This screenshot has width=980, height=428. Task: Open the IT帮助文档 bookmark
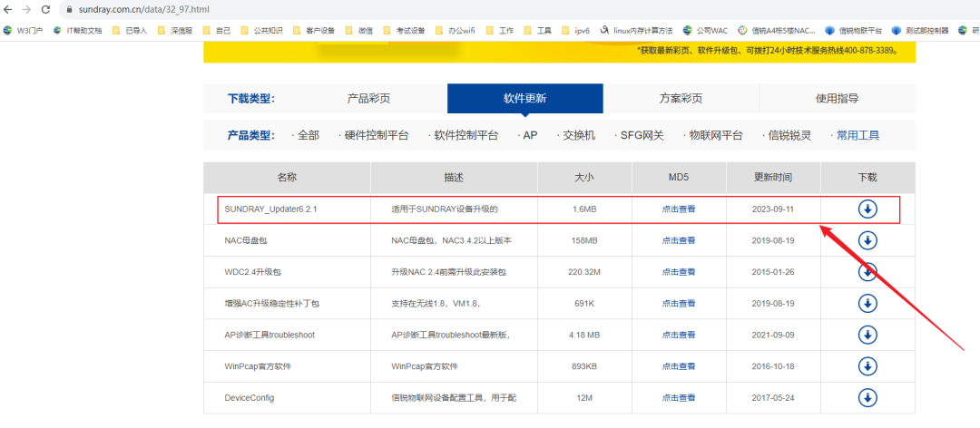pyautogui.click(x=78, y=30)
